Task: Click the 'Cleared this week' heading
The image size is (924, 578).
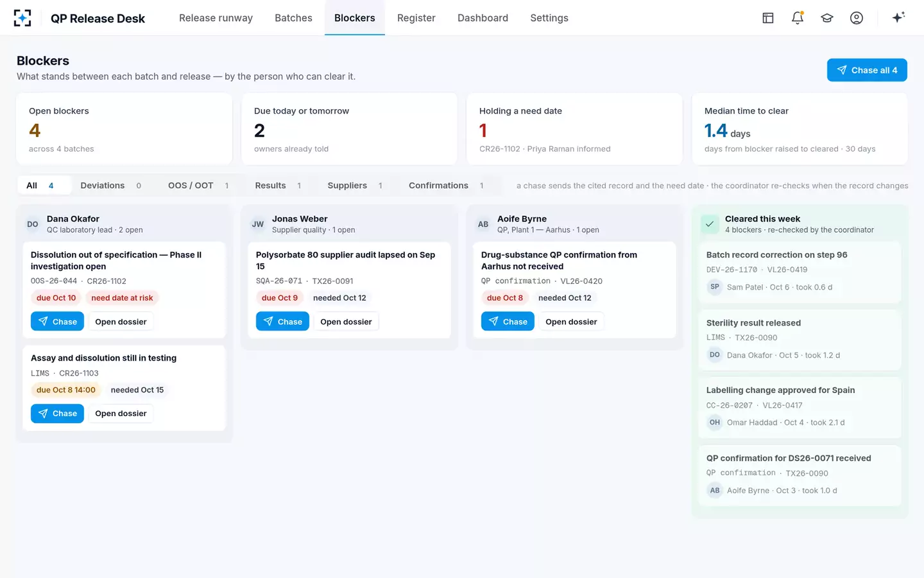Action: click(762, 219)
